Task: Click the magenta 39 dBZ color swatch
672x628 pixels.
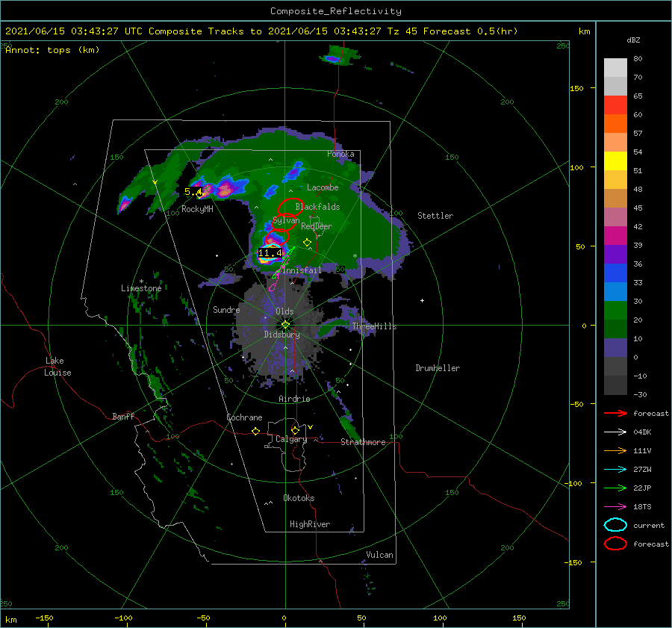Action: [x=615, y=235]
